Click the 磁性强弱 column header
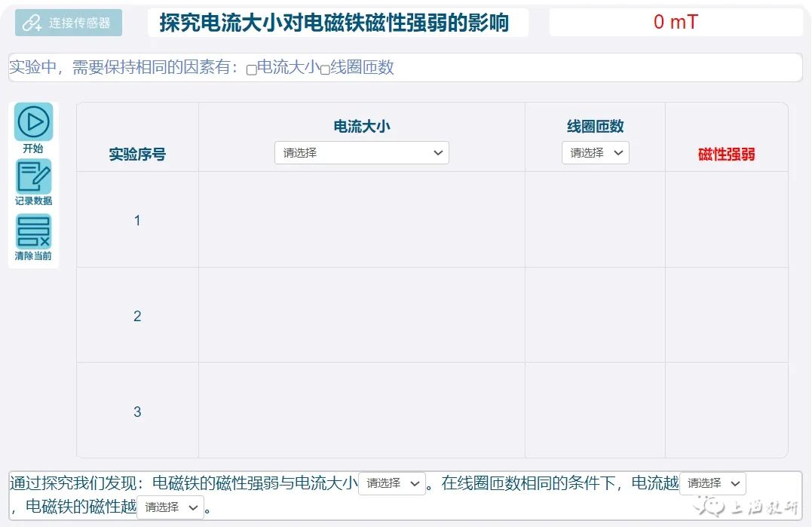This screenshot has height=527, width=812. 727,155
